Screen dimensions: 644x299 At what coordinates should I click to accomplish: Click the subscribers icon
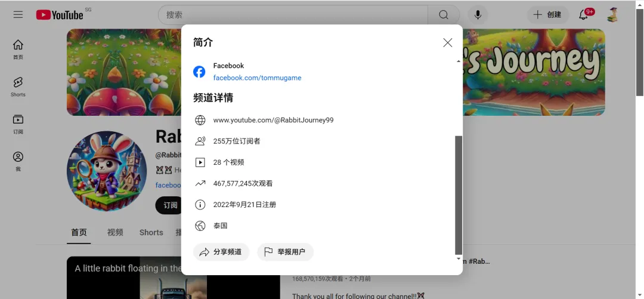(200, 141)
